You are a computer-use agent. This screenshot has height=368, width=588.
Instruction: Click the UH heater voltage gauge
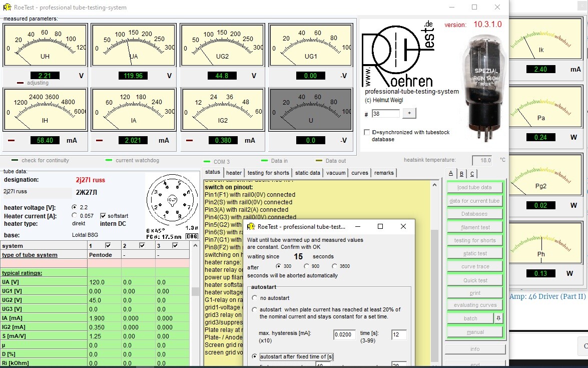44,46
